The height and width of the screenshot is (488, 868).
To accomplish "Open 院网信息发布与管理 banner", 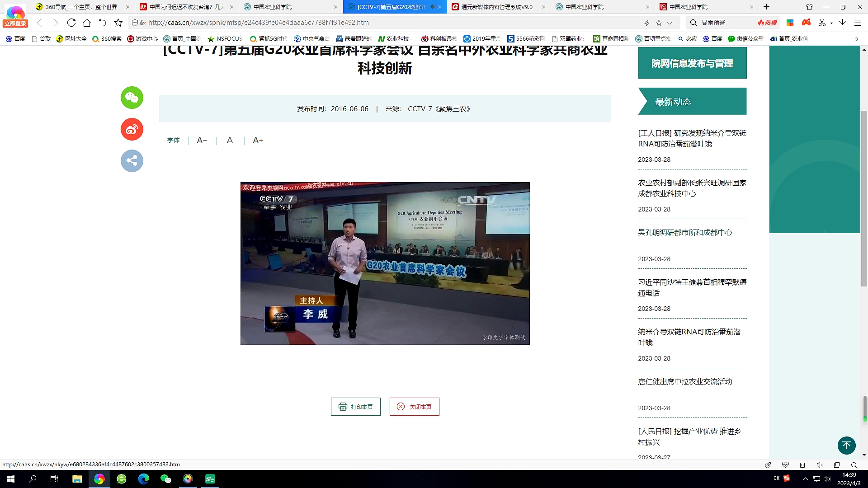I will coord(692,62).
